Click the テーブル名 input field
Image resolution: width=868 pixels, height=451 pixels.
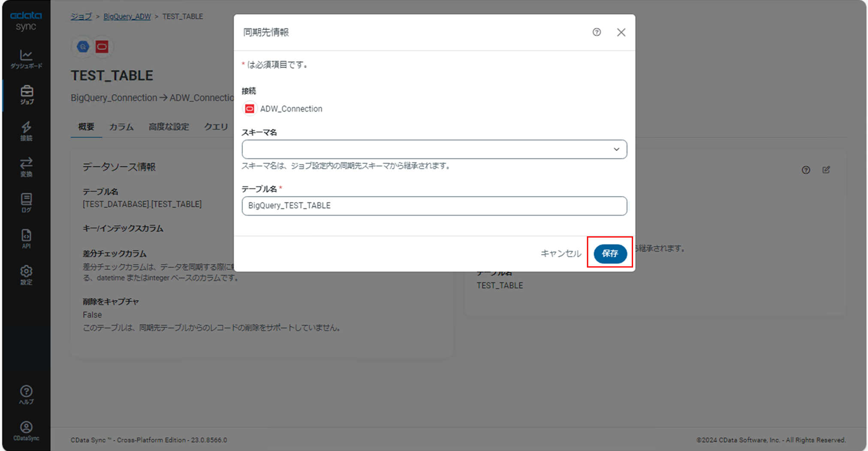[434, 206]
